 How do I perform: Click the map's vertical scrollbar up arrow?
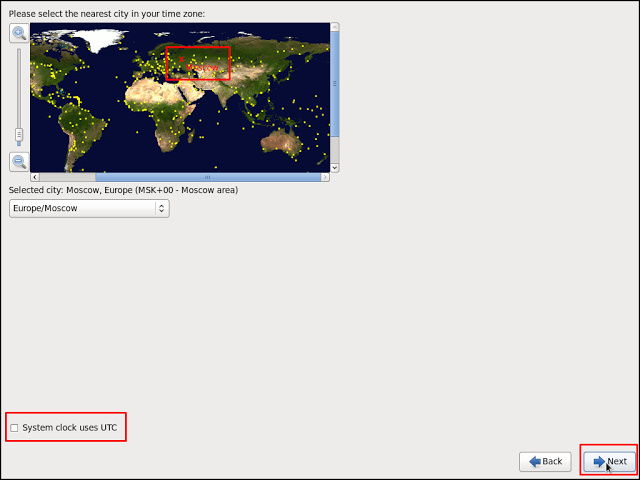click(x=334, y=28)
